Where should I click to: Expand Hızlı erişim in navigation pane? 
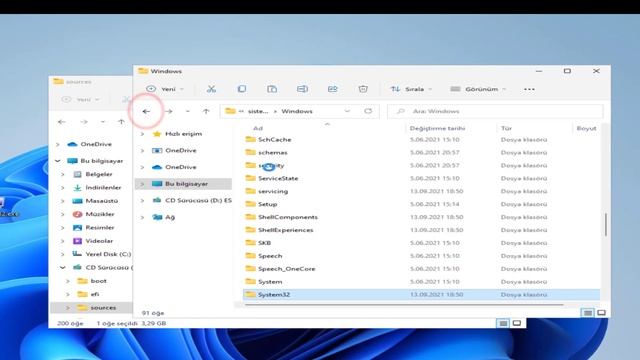tap(142, 134)
